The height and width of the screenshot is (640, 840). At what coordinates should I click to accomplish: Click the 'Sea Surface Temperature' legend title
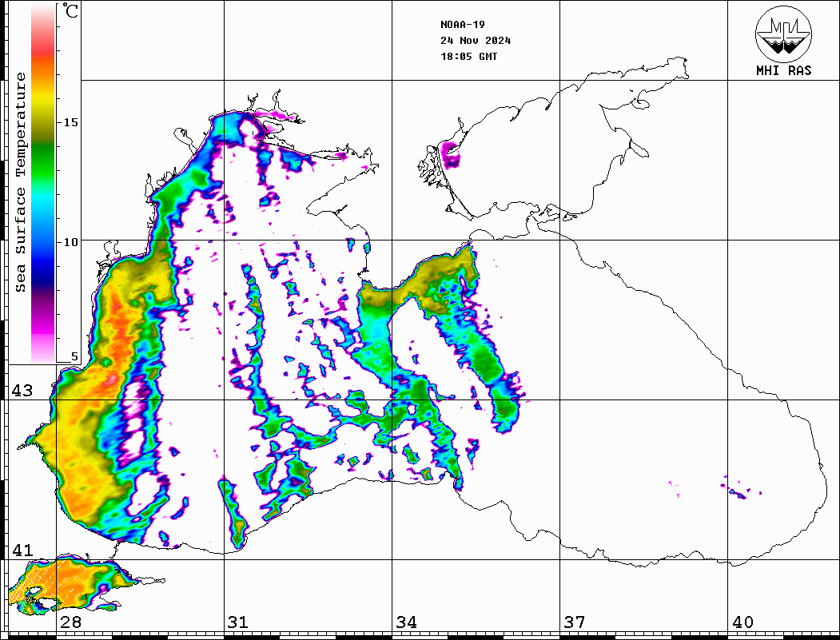(x=20, y=182)
